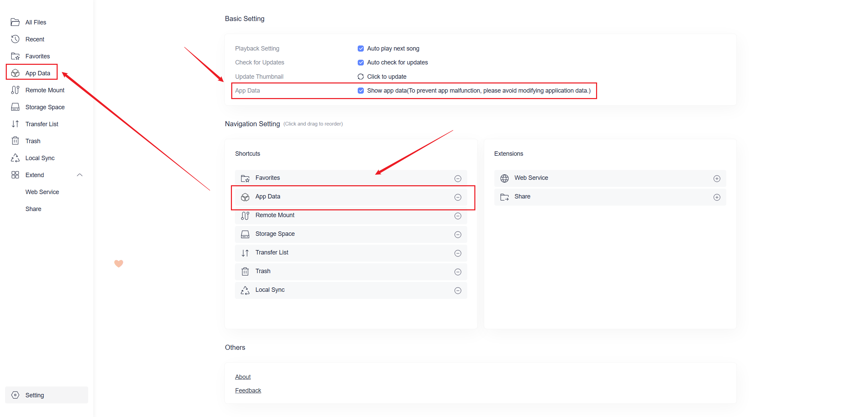Click the refresh icon for Update Thumbnail
The height and width of the screenshot is (417, 868).
point(361,77)
